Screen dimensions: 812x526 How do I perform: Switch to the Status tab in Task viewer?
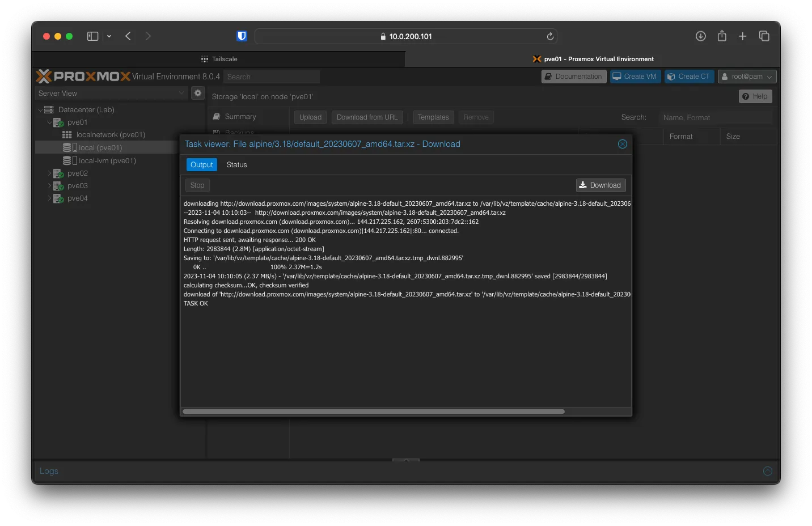(x=236, y=165)
